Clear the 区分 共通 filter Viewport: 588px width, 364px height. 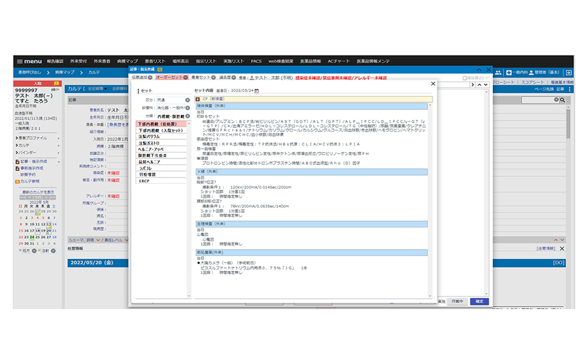point(187,100)
